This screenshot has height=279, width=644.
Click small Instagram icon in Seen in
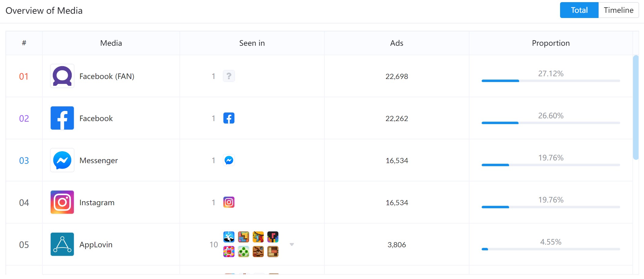(229, 202)
